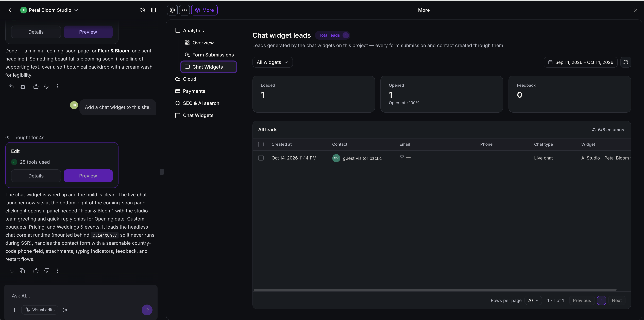Open version history clock icon
The image size is (644, 320).
(x=143, y=10)
